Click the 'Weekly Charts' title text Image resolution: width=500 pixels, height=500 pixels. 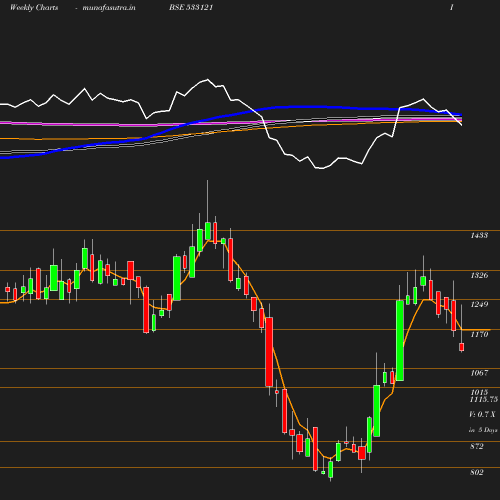coord(34,7)
